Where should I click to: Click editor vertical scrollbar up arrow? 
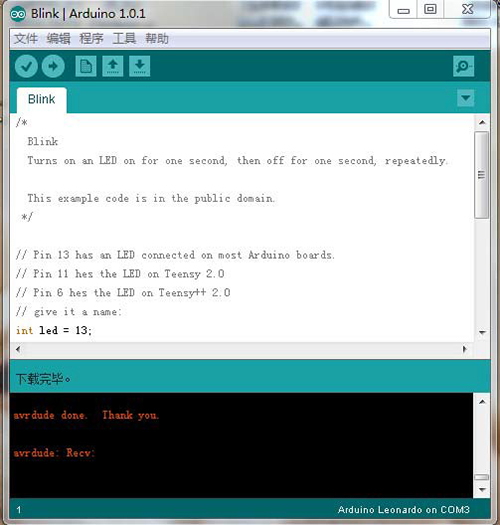[x=482, y=123]
